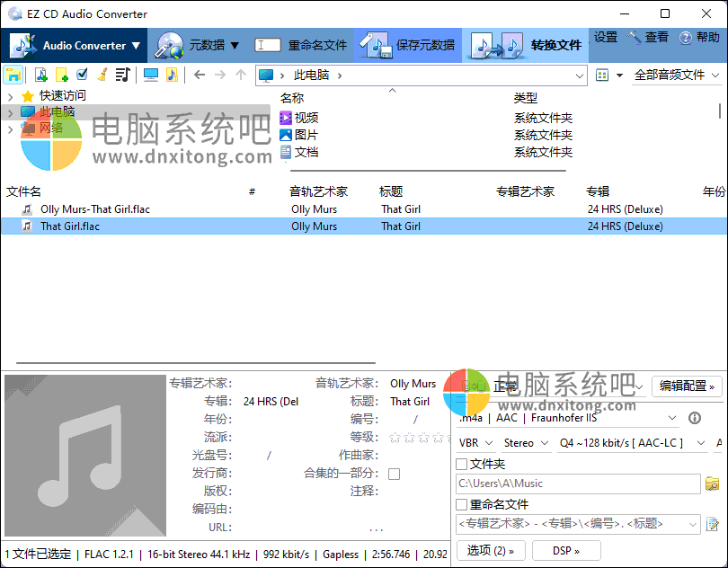Open the 帮助 menu
This screenshot has height=568, width=728.
click(699, 37)
